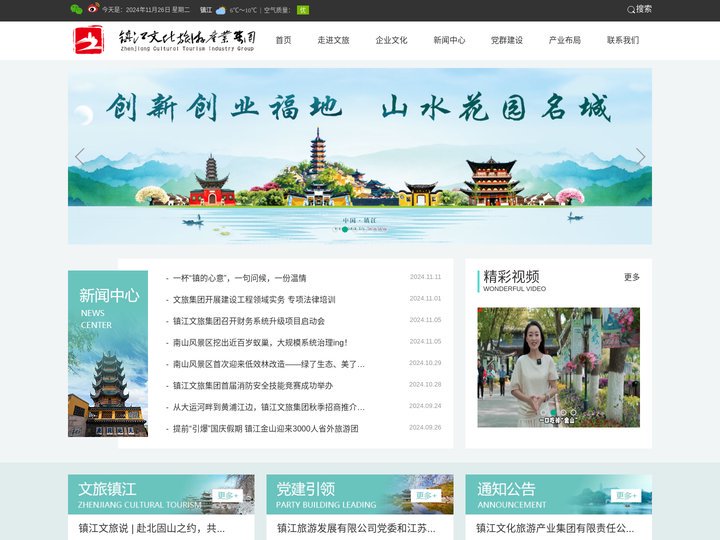Open 联系我们 menu item
This screenshot has width=720, height=540.
623,40
